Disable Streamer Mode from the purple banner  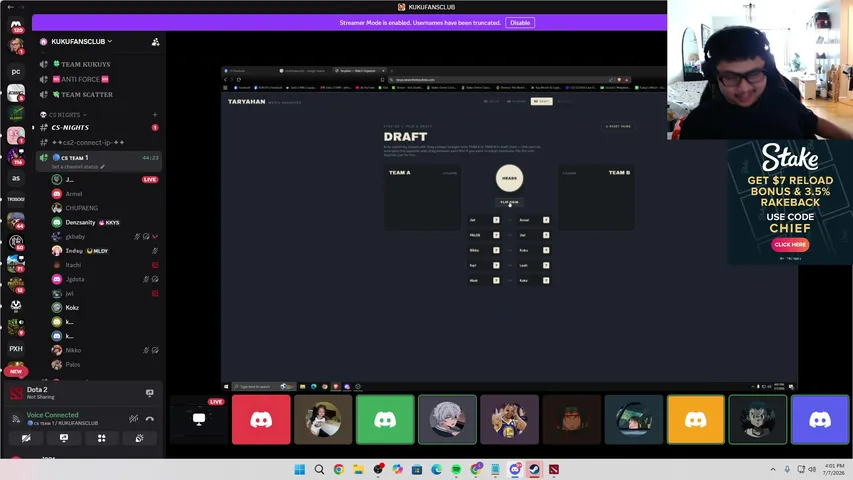coord(520,23)
